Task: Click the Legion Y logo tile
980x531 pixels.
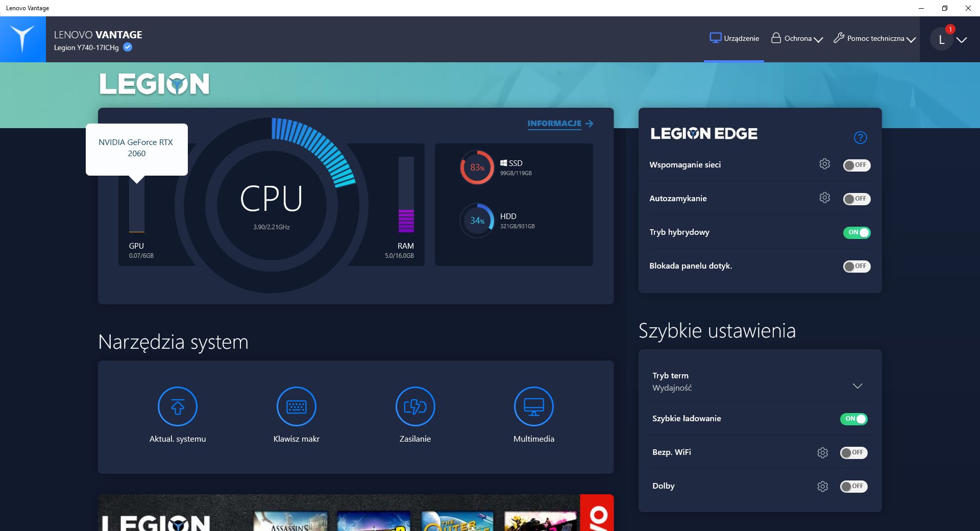Action: pyautogui.click(x=23, y=39)
